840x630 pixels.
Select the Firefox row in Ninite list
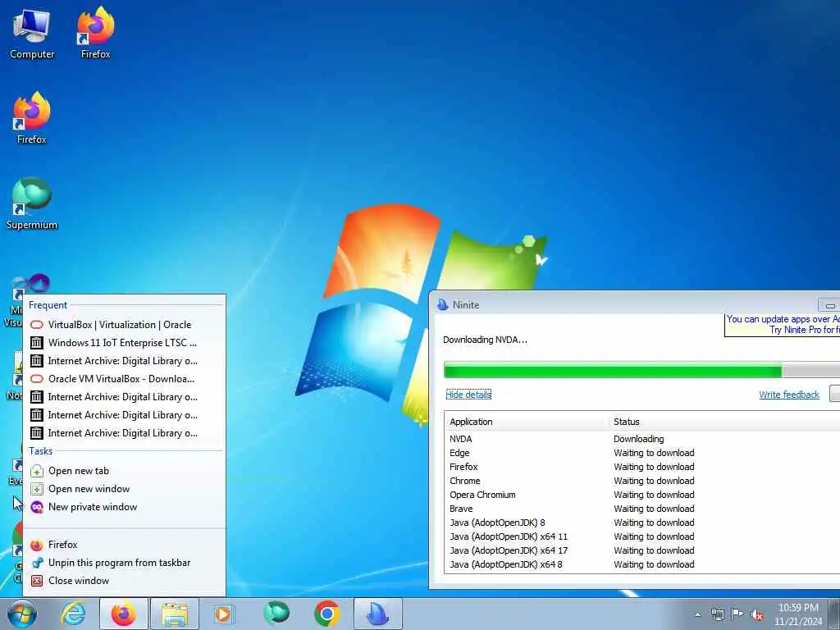coord(641,467)
